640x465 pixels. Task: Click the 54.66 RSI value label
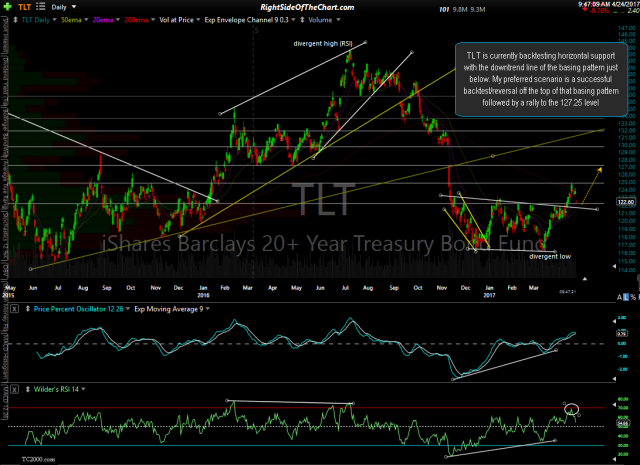coord(622,424)
